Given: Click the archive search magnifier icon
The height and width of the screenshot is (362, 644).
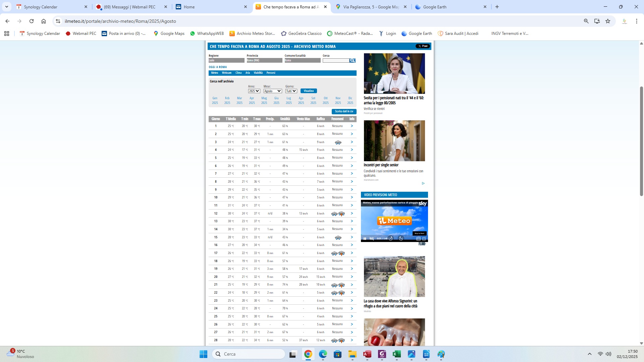Looking at the screenshot, I should [352, 61].
